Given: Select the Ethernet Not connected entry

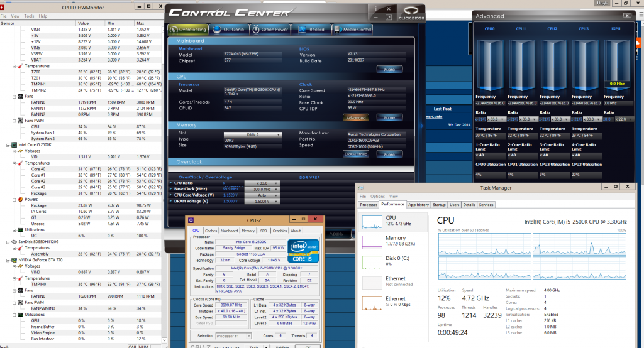Looking at the screenshot, I should (393, 282).
